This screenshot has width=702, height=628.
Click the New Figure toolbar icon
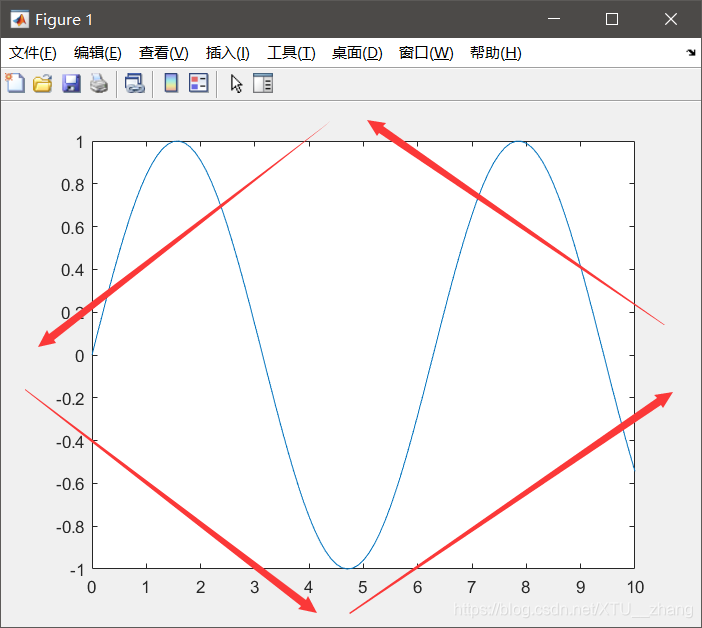pyautogui.click(x=15, y=83)
